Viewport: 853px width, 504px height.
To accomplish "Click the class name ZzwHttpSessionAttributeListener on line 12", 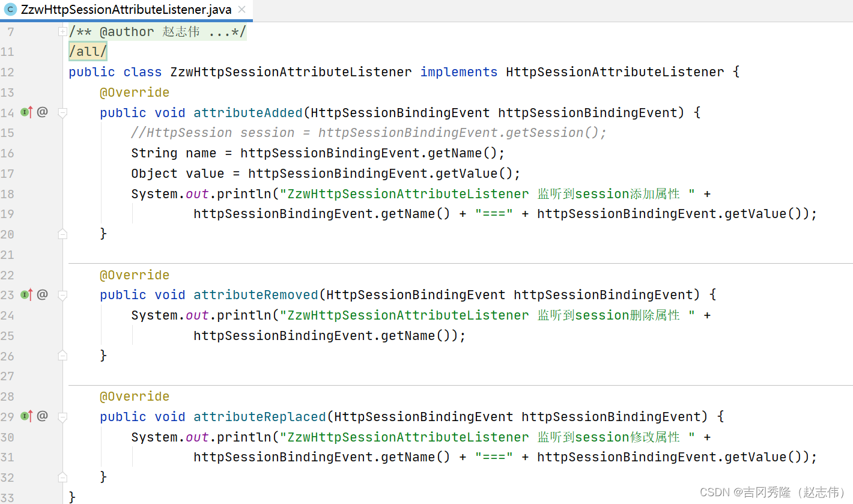I will [291, 72].
